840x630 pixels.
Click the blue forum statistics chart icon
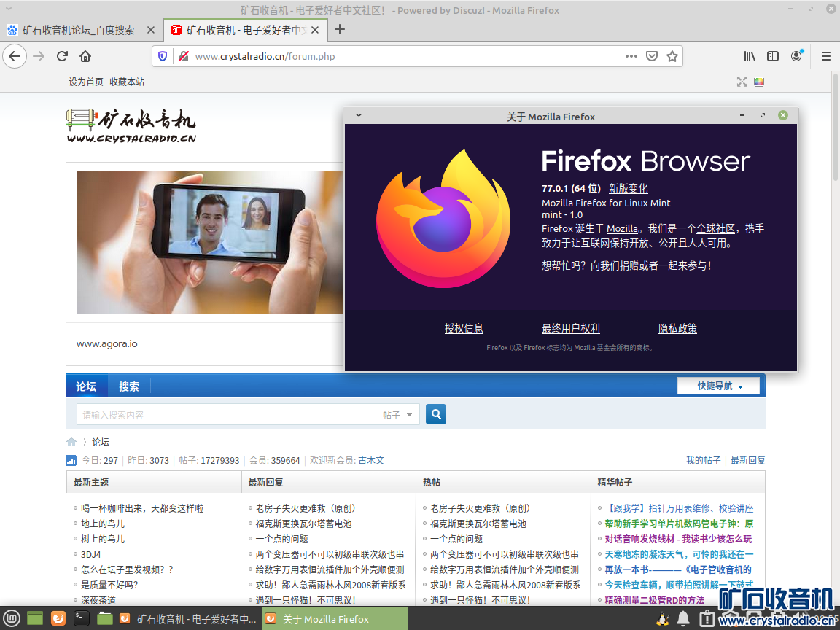point(71,460)
